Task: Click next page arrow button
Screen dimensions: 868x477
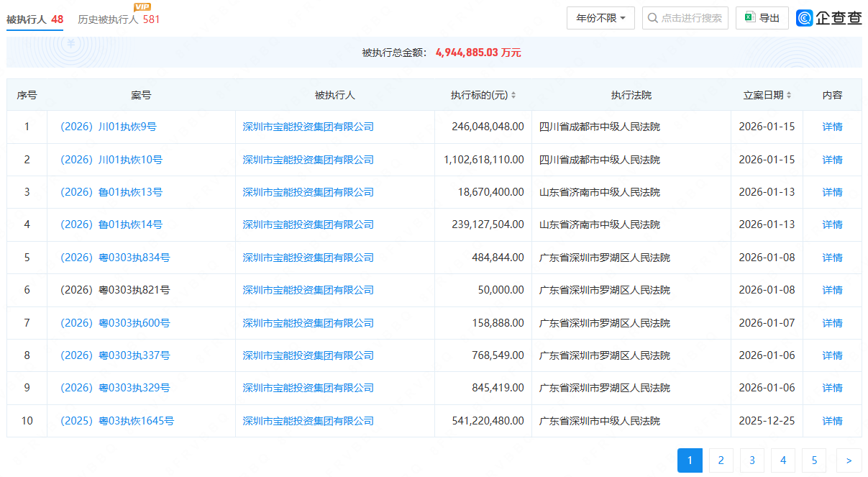Action: (849, 460)
